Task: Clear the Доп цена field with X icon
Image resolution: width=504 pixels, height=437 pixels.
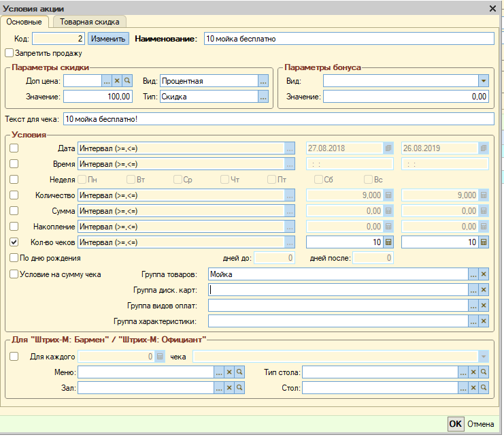Action: coord(117,81)
